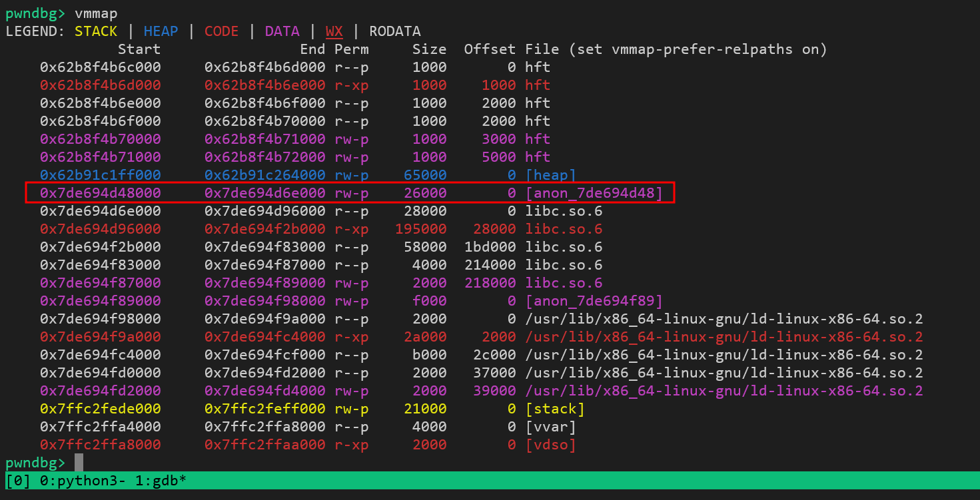Image resolution: width=980 pixels, height=500 pixels.
Task: Click the [anon_7de694f89] file entry
Action: tap(594, 301)
